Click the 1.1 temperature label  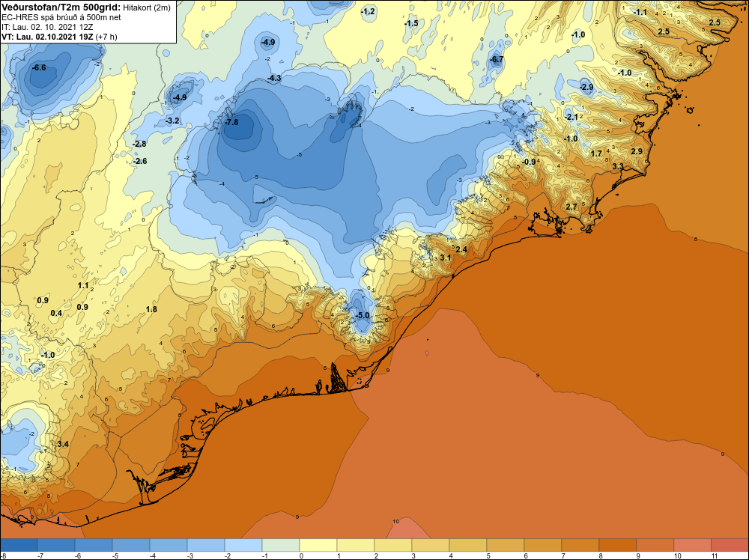coord(83,285)
